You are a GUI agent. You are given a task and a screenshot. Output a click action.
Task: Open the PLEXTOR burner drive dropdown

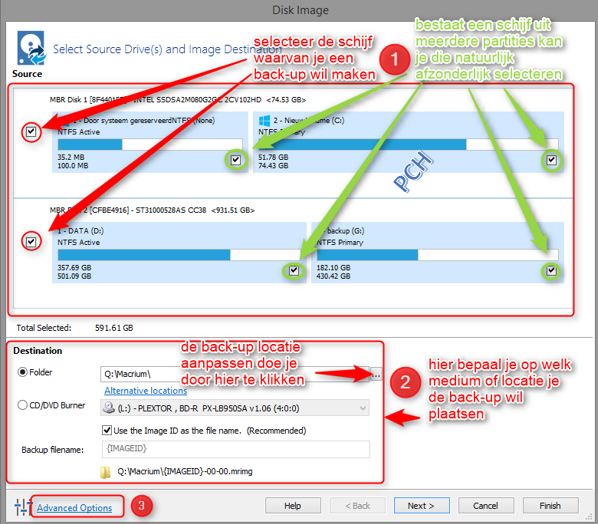point(235,408)
